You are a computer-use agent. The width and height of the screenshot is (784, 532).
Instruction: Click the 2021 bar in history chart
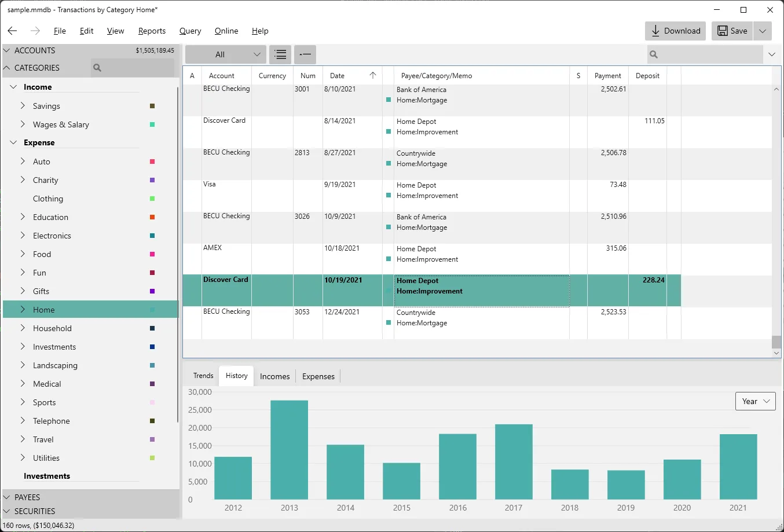tap(738, 467)
